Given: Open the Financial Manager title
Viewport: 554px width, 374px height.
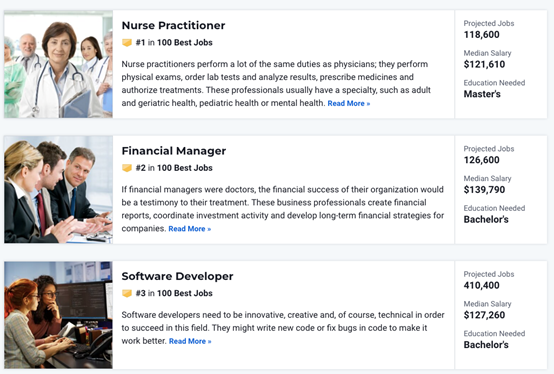Looking at the screenshot, I should [x=174, y=151].
